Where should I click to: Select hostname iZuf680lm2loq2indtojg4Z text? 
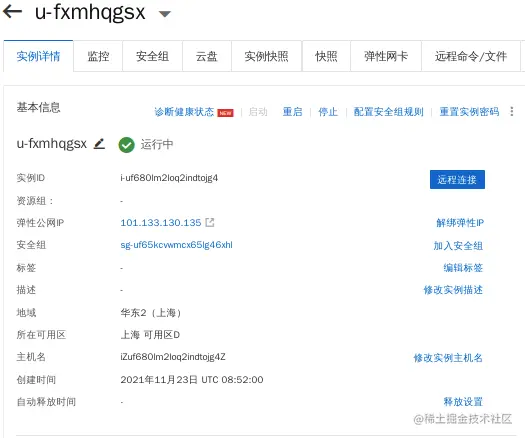point(173,357)
